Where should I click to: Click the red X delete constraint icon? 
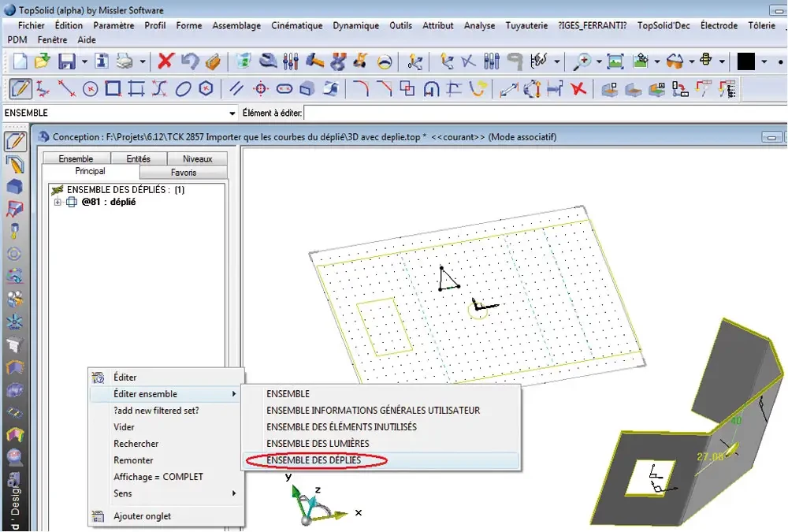point(578,89)
